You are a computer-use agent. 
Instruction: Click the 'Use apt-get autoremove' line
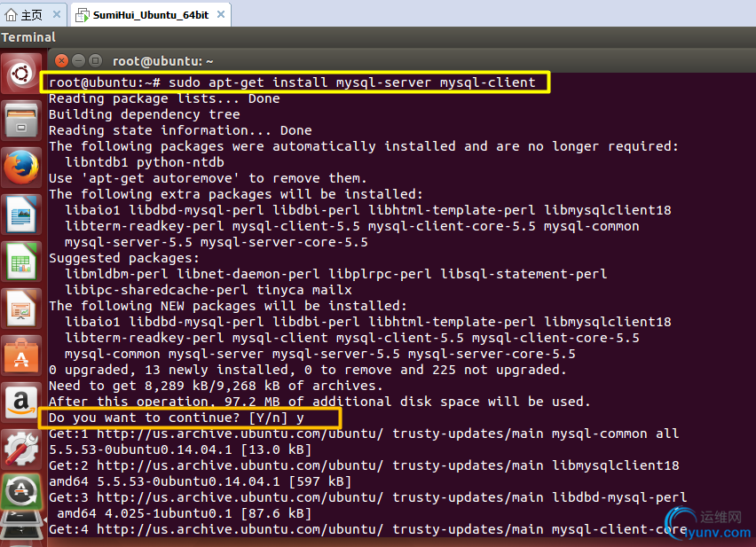208,178
